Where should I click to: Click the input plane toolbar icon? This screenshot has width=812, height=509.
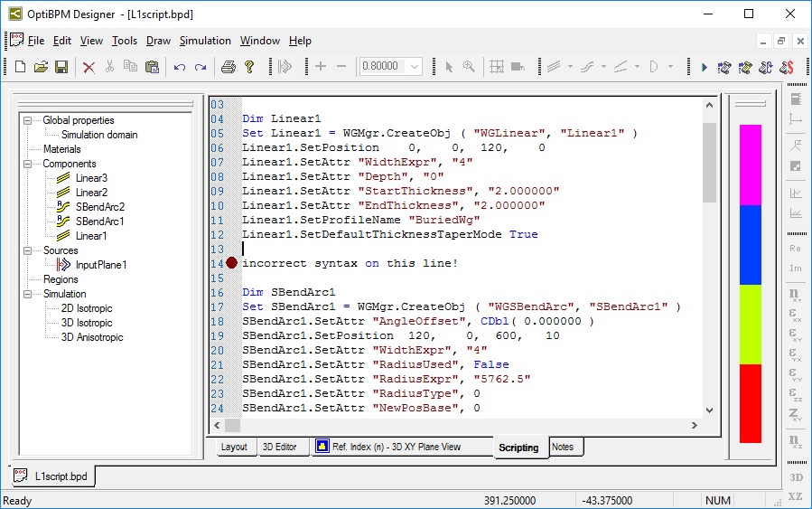click(x=285, y=66)
